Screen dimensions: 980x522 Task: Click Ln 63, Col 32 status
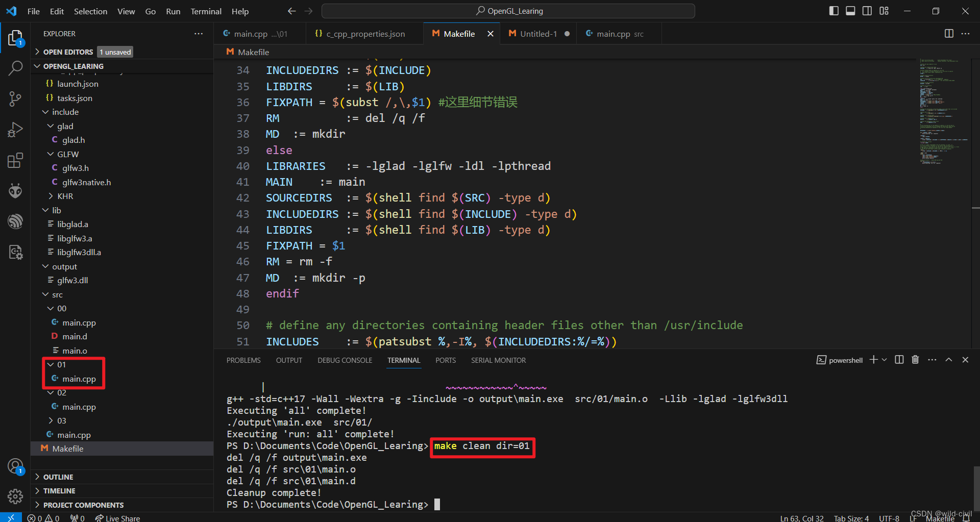coord(802,518)
